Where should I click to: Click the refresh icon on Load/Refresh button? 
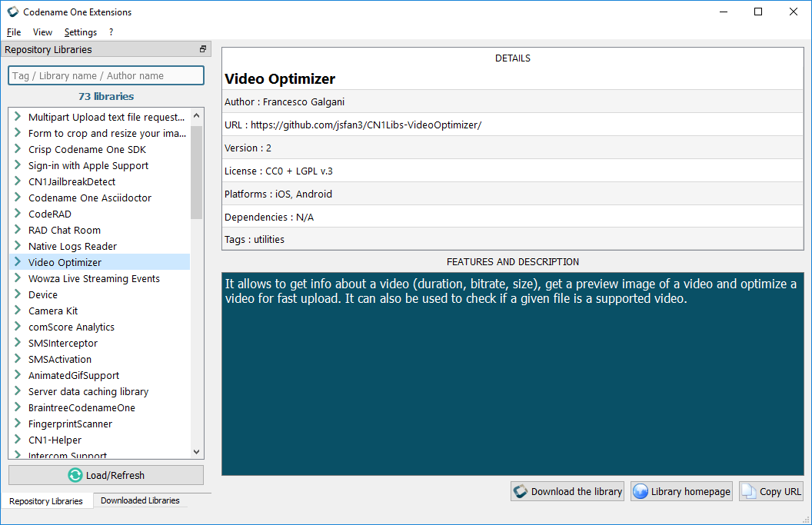[75, 475]
